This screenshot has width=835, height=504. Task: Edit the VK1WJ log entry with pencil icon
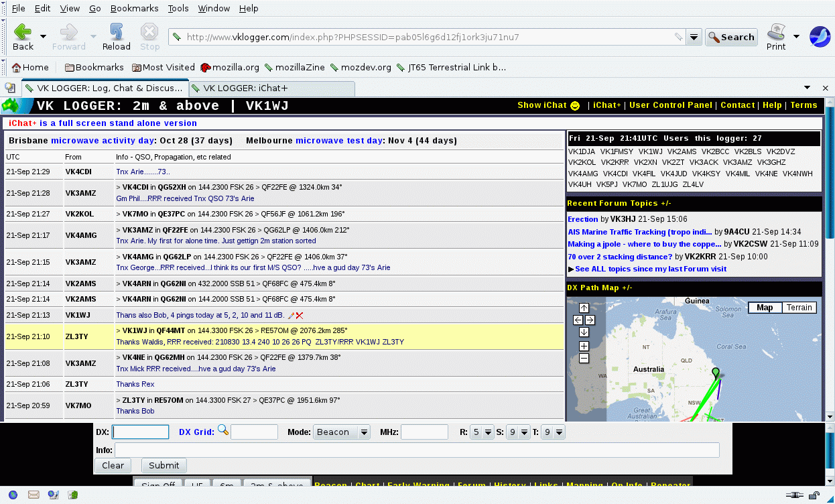[291, 315]
